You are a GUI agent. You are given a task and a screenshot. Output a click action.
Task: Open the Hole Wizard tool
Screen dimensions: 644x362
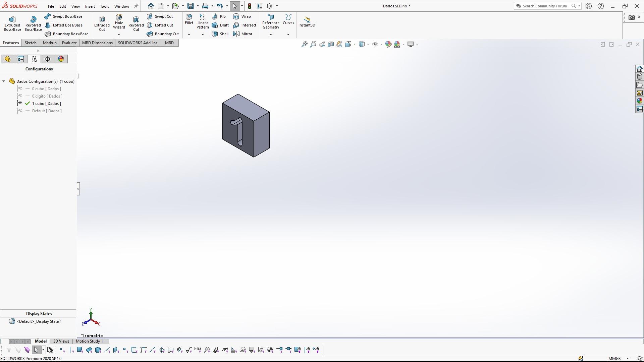click(119, 22)
